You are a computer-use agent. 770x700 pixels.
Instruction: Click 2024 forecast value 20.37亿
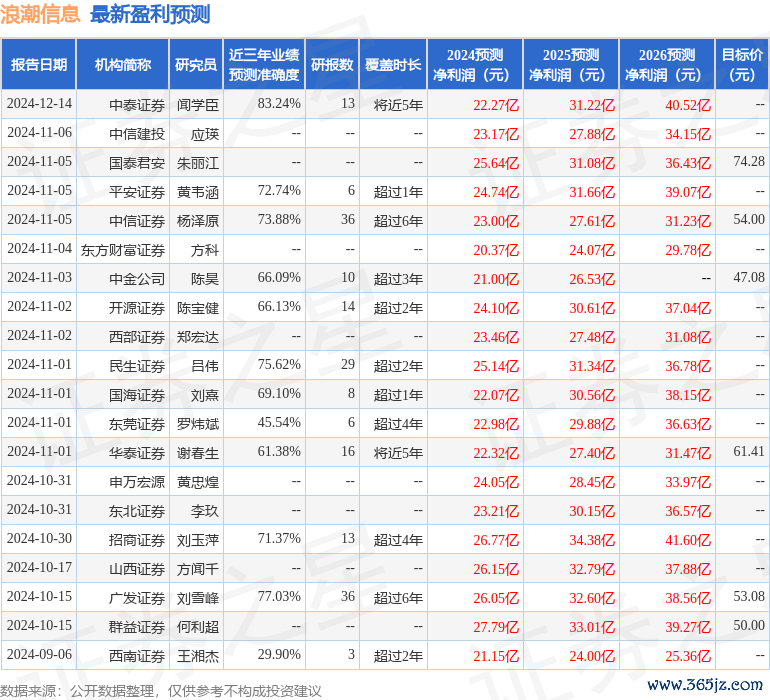tap(496, 250)
